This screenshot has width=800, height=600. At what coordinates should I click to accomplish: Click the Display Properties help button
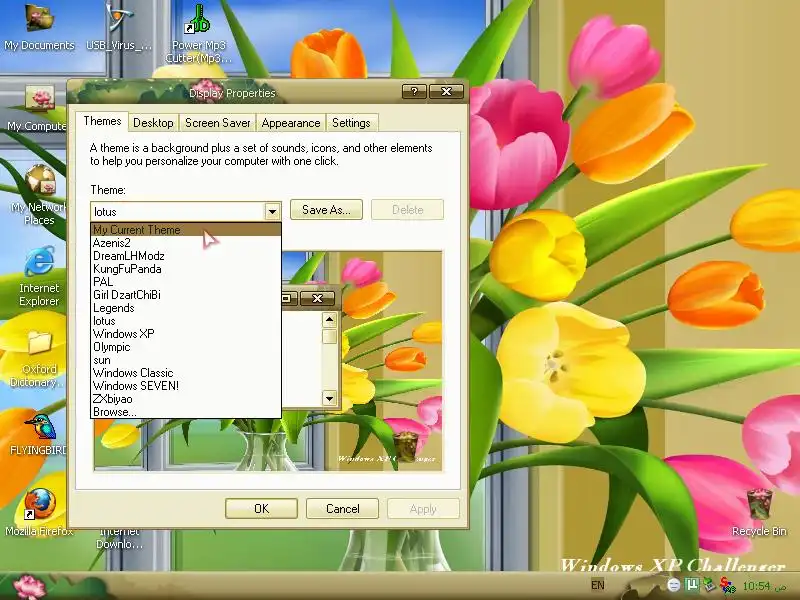414,91
